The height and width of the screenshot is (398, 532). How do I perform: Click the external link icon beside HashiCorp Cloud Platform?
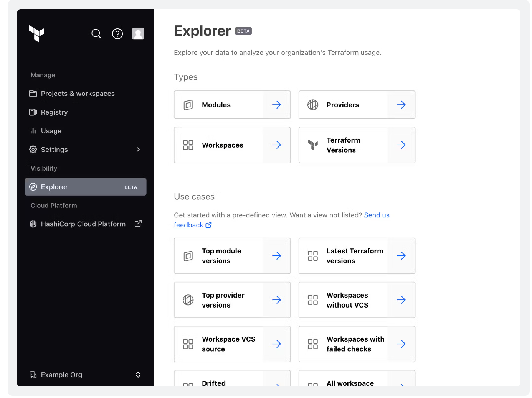coord(138,224)
